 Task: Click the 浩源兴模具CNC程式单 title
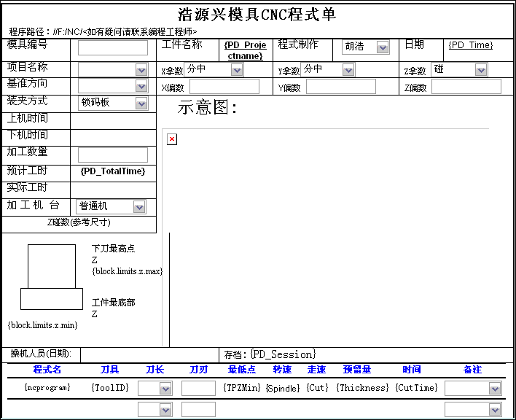tap(257, 15)
